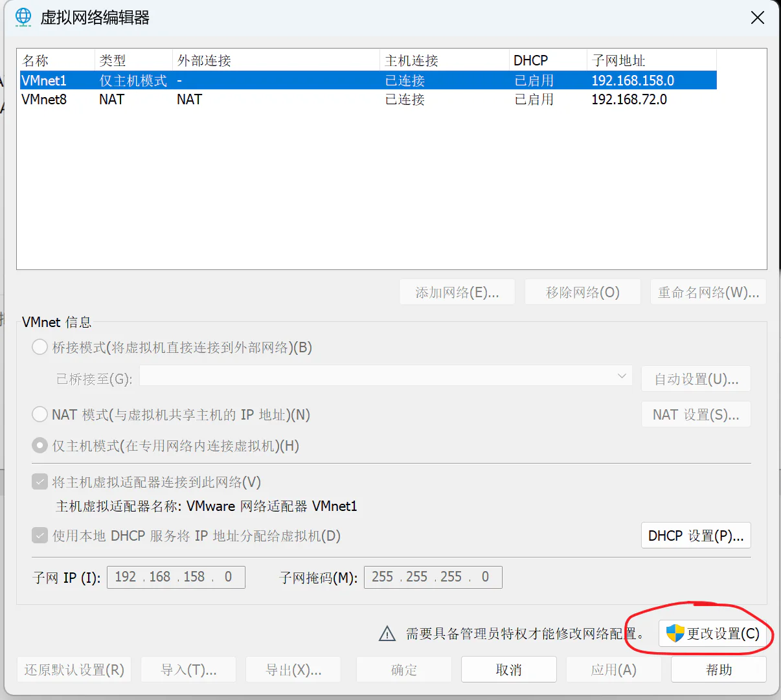Click the 更改设置(C) button

pos(713,633)
